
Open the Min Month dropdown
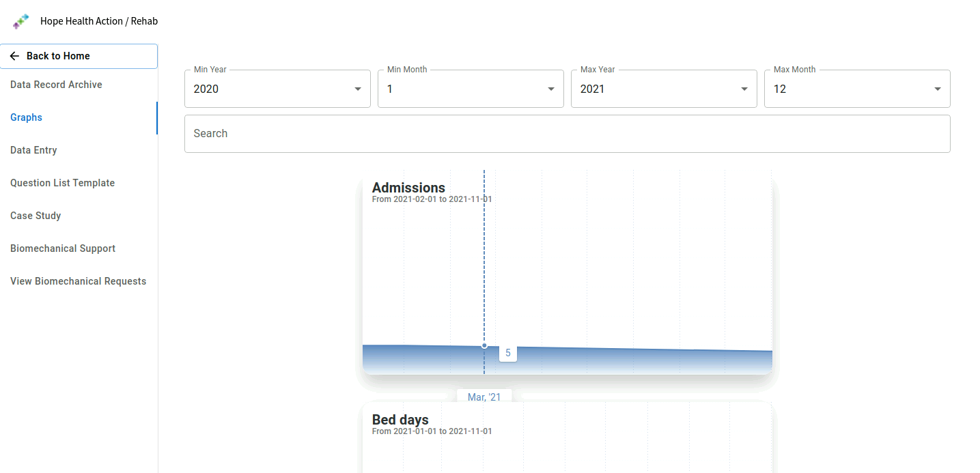[471, 89]
